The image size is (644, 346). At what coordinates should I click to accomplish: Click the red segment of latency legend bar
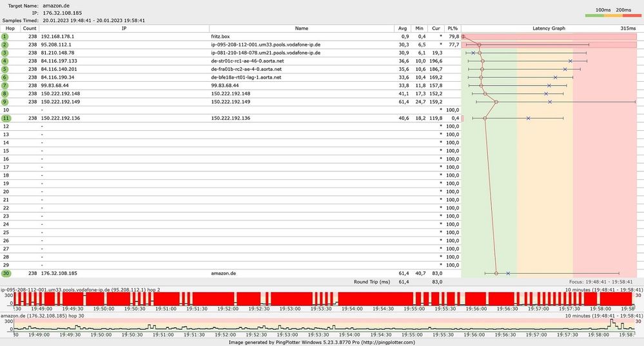[x=632, y=15]
